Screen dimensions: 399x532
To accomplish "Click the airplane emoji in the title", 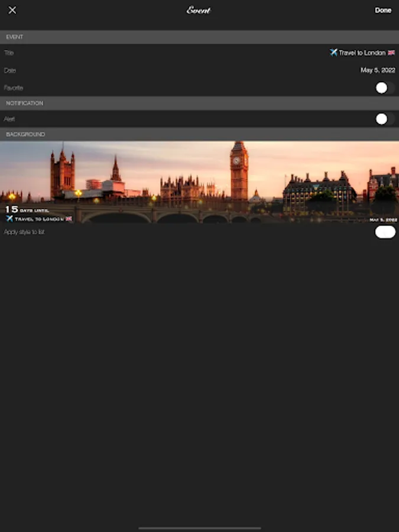I will 333,52.
